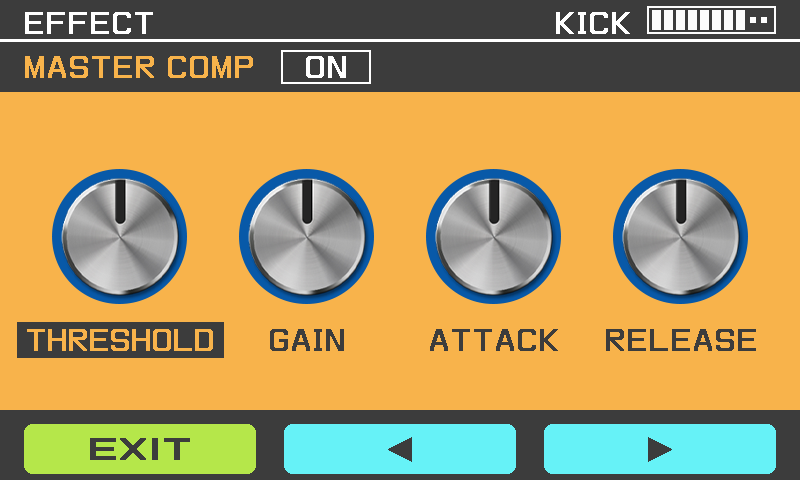Select the GAIN parameter label
The image size is (800, 480).
point(307,340)
